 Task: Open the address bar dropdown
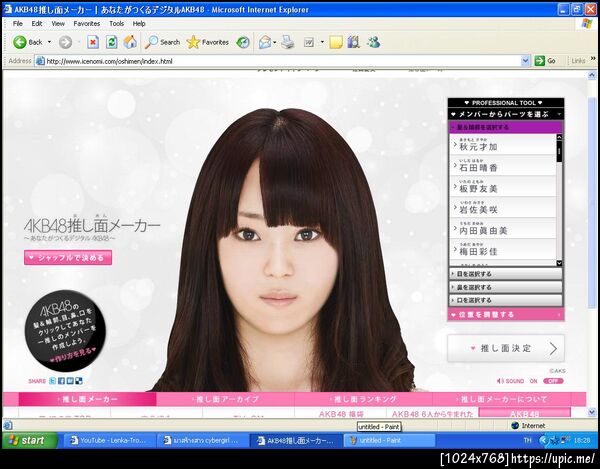tap(525, 61)
